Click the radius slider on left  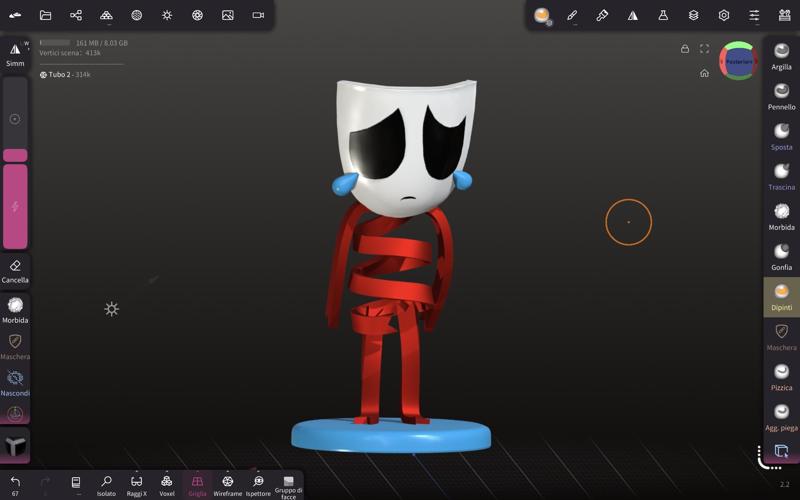[x=15, y=119]
